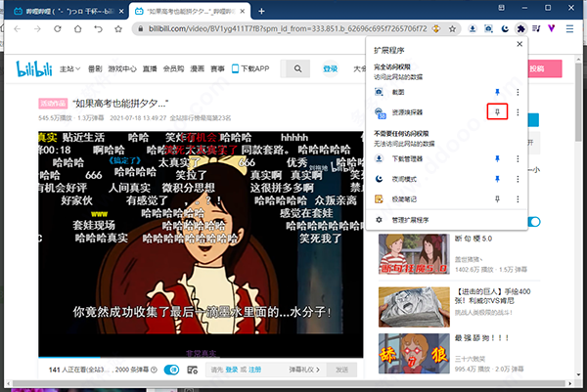
Task: Click the undo back-arrow toolbar icon
Action: [x=98, y=28]
